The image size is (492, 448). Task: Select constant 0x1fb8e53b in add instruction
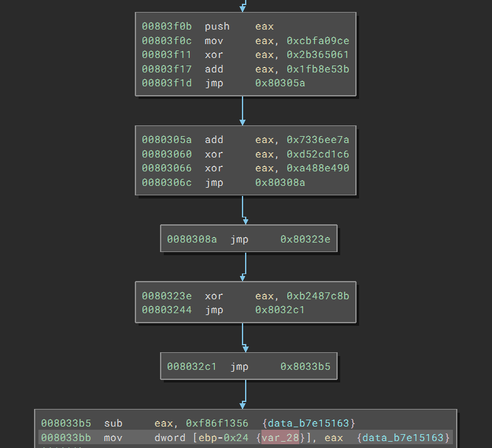[318, 69]
